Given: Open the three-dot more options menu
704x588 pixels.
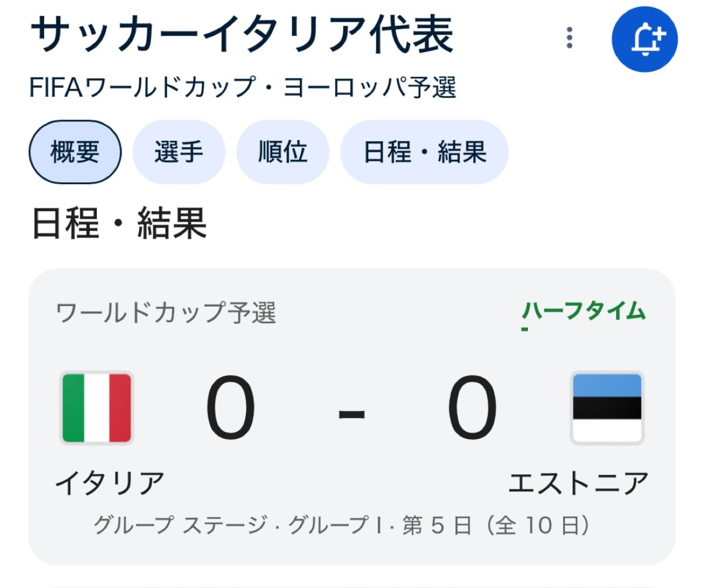Looking at the screenshot, I should point(568,38).
